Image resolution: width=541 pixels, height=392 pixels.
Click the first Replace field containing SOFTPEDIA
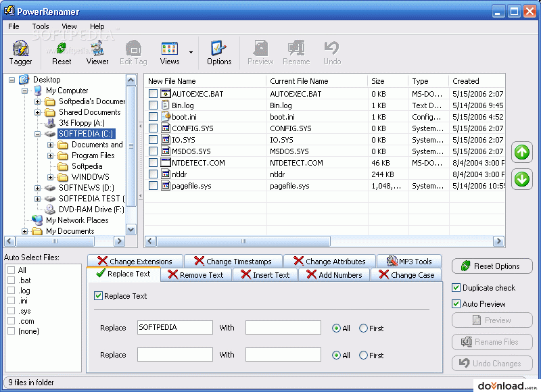(x=175, y=327)
